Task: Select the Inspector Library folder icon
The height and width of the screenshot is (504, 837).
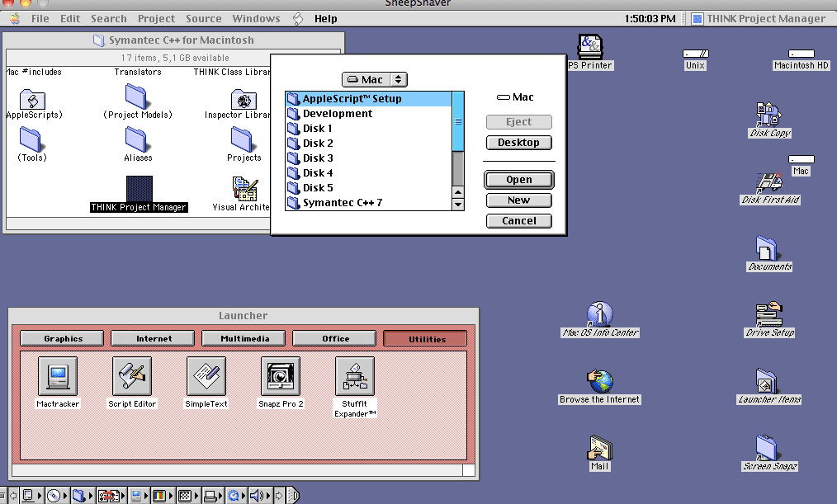Action: [x=244, y=99]
